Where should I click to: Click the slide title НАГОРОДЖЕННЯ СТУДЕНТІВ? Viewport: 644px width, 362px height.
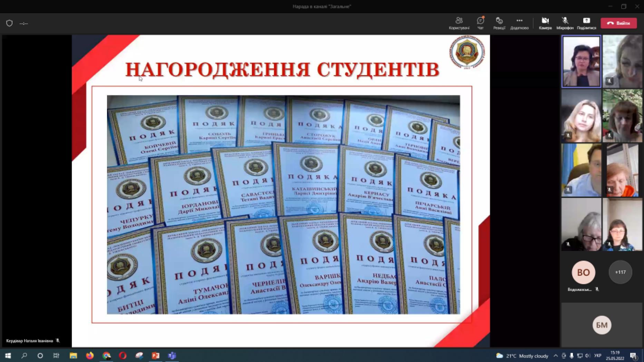click(282, 69)
